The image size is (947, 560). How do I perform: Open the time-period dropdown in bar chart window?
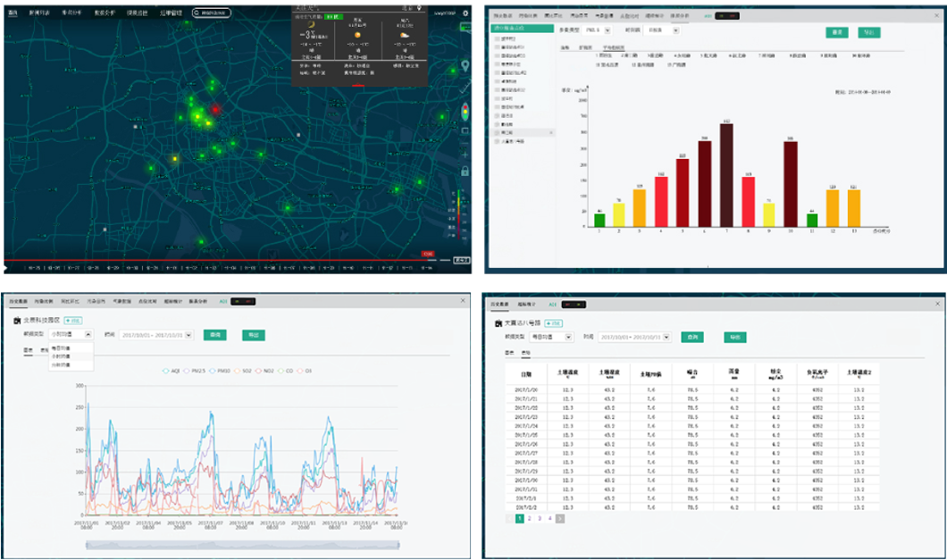click(x=663, y=29)
